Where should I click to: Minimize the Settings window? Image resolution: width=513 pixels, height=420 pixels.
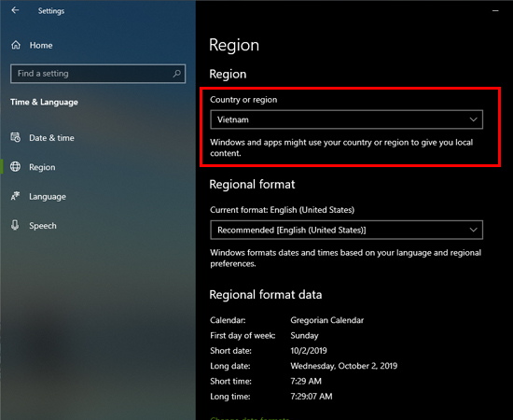(x=495, y=11)
